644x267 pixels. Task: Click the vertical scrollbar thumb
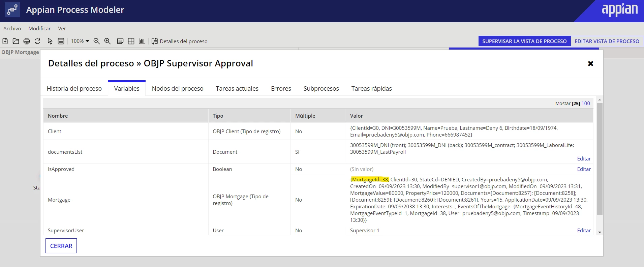[600, 159]
